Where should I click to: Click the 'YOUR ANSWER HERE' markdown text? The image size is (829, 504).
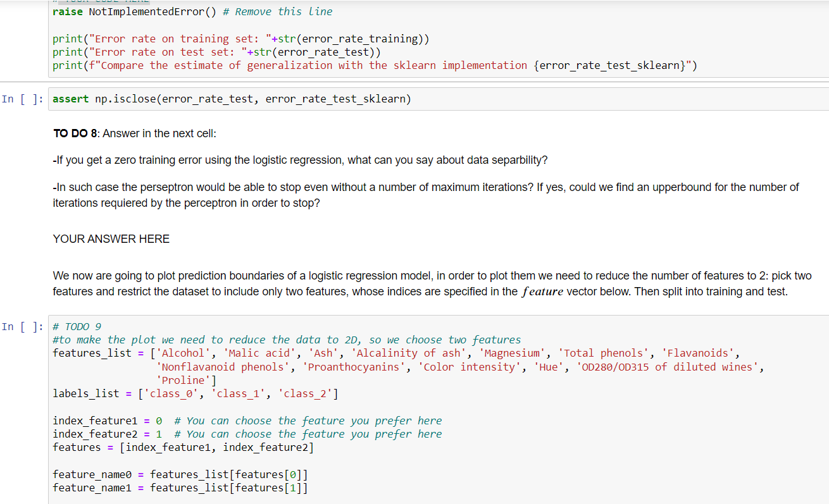(x=111, y=238)
